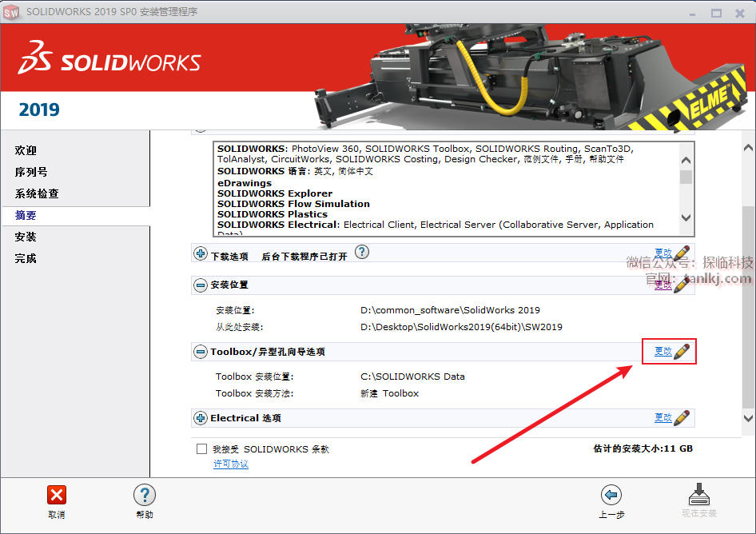
Task: Expand the 下载选项 section
Action: pyautogui.click(x=201, y=253)
